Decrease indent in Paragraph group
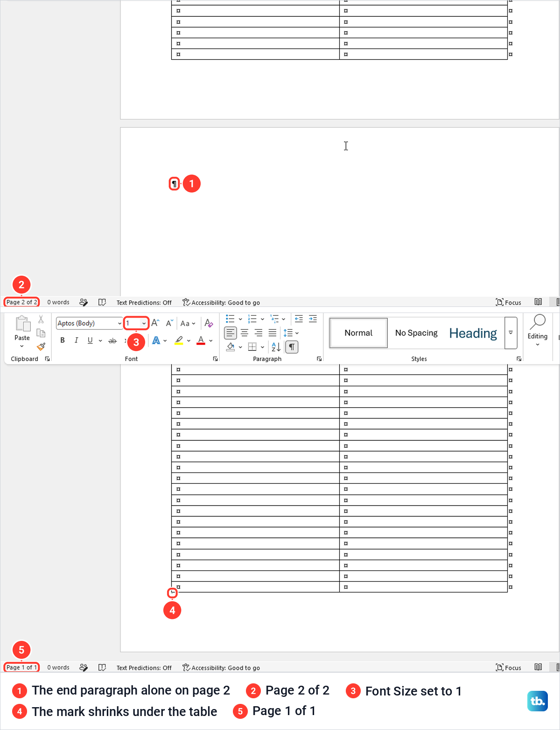Image resolution: width=560 pixels, height=730 pixels. (299, 319)
